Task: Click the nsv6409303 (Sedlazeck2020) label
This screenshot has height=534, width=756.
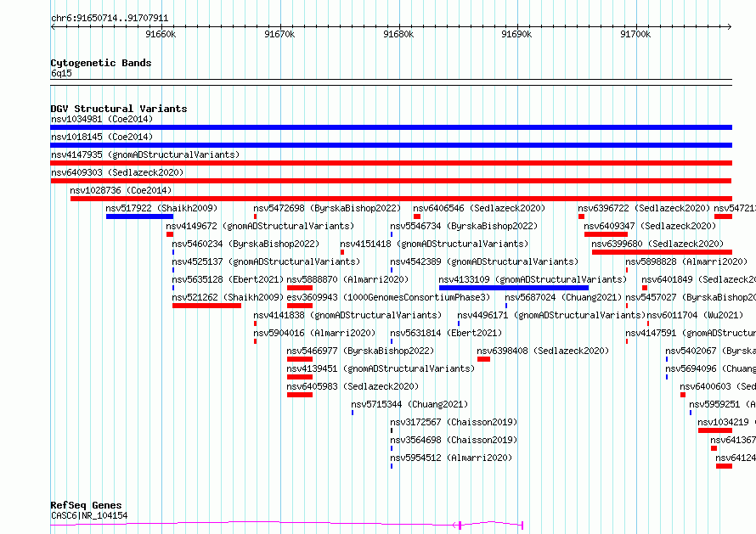Action: (117, 172)
